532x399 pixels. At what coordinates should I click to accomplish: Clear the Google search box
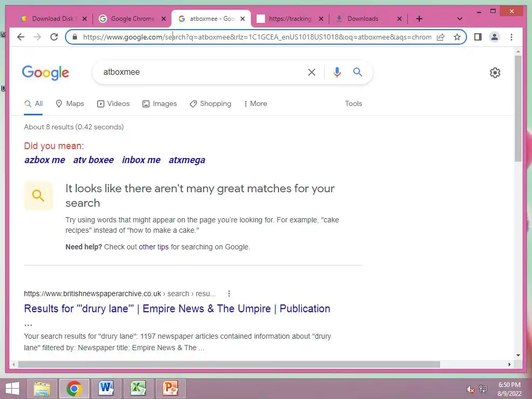coord(312,72)
